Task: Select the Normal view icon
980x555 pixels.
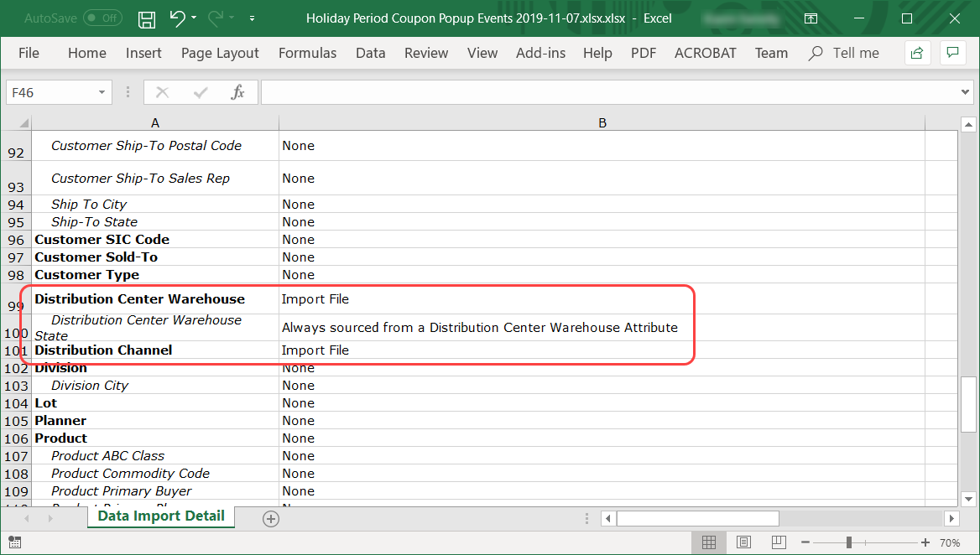Action: coord(708,542)
